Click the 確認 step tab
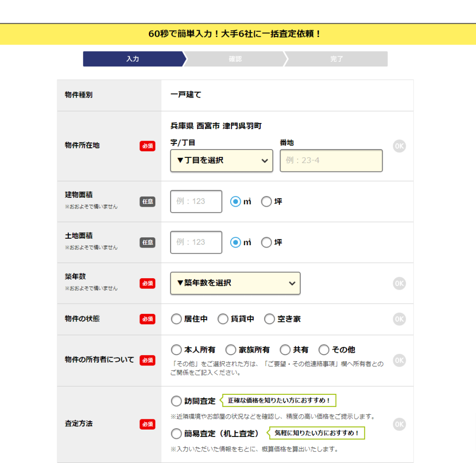The width and height of the screenshot is (476, 463). point(235,59)
